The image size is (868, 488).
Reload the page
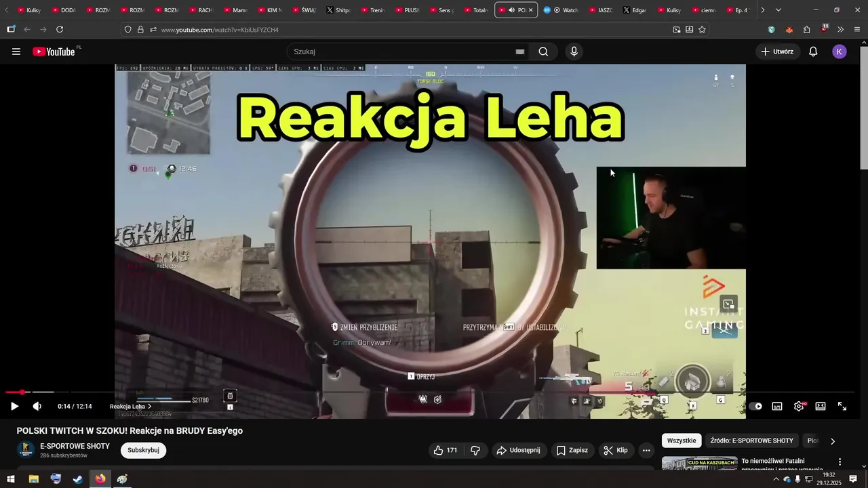point(60,30)
